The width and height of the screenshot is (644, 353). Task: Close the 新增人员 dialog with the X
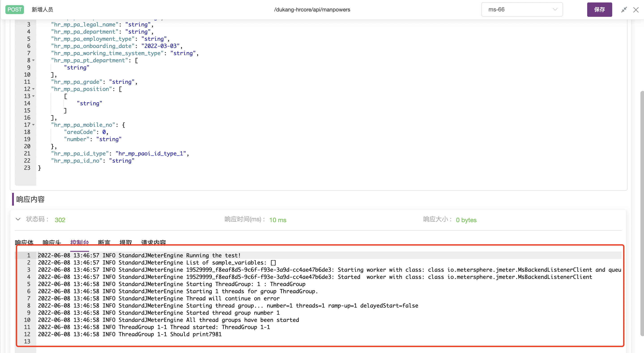[636, 9]
